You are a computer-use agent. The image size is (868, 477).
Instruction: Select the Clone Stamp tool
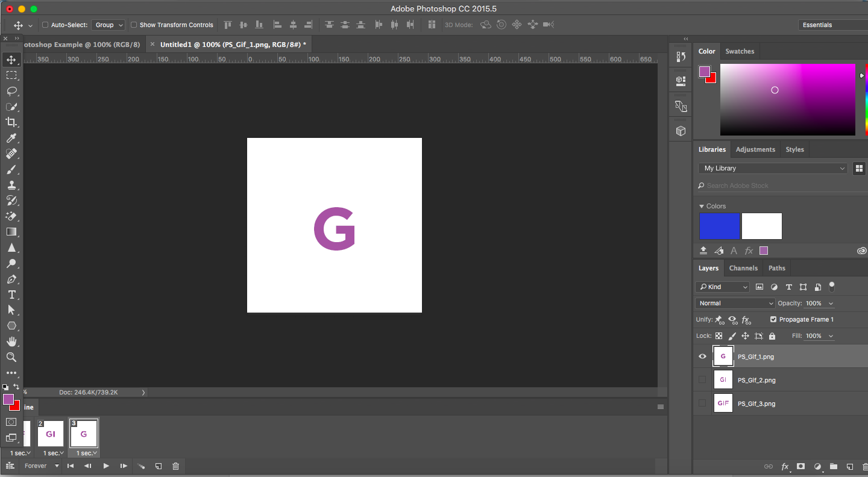[x=11, y=185]
